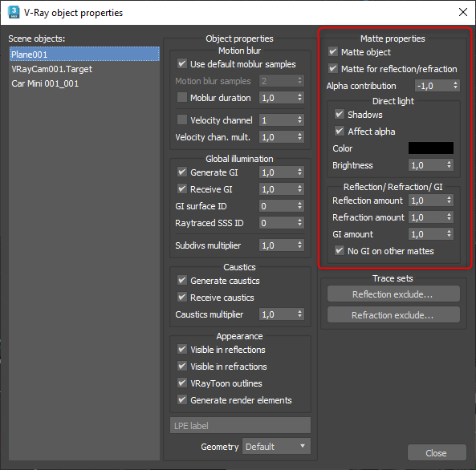This screenshot has width=476, height=470.
Task: Enable the Moblur duration checkbox
Action: coord(182,97)
